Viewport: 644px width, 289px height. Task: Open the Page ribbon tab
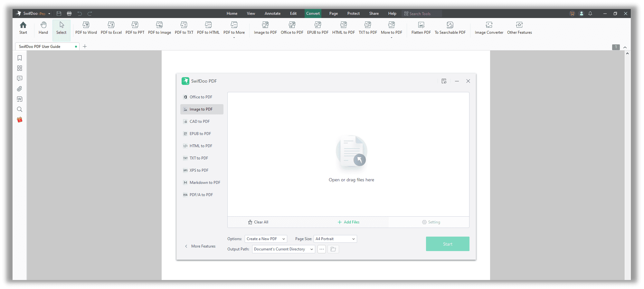pos(334,14)
